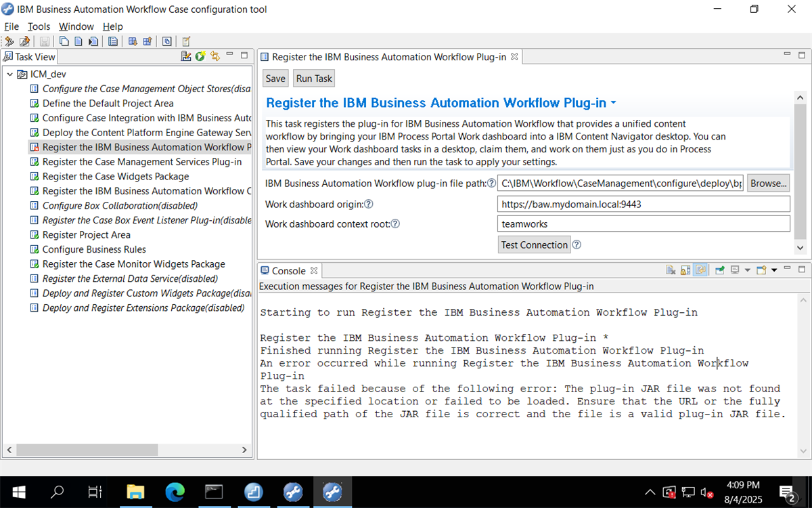Open the Open Console dropdown arrow
Viewport: 812px width, 508px height.
click(x=774, y=270)
